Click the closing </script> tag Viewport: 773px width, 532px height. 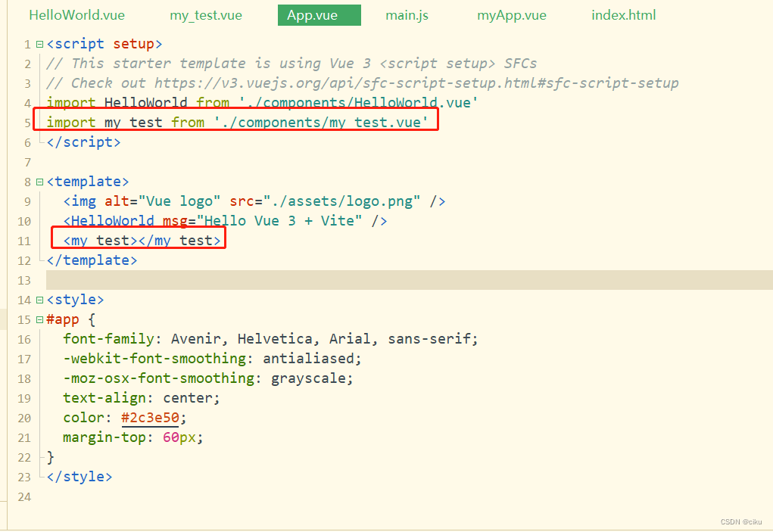coord(83,142)
